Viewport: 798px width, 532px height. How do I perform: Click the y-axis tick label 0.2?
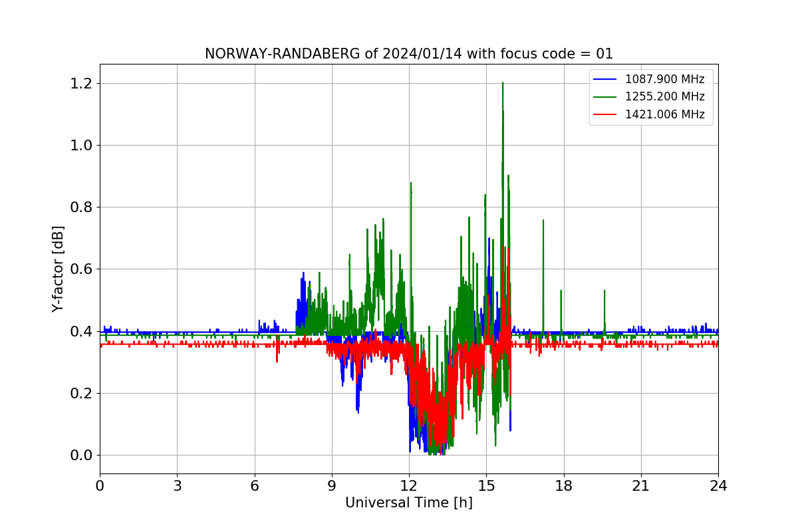(x=81, y=394)
